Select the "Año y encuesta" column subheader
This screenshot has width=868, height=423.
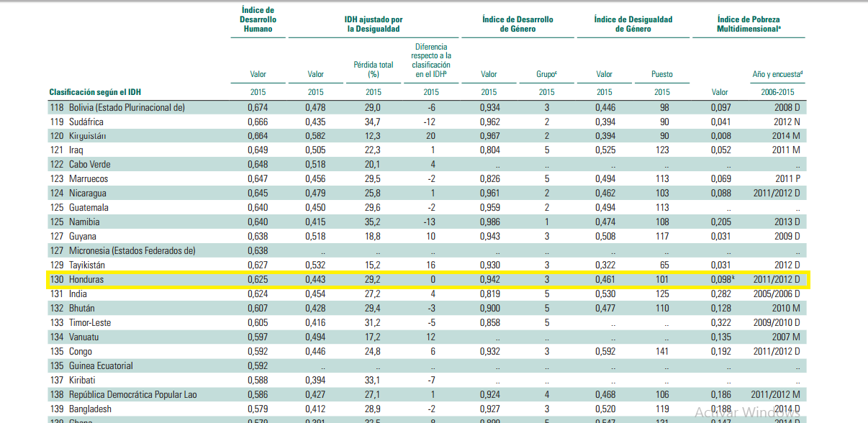pyautogui.click(x=777, y=74)
